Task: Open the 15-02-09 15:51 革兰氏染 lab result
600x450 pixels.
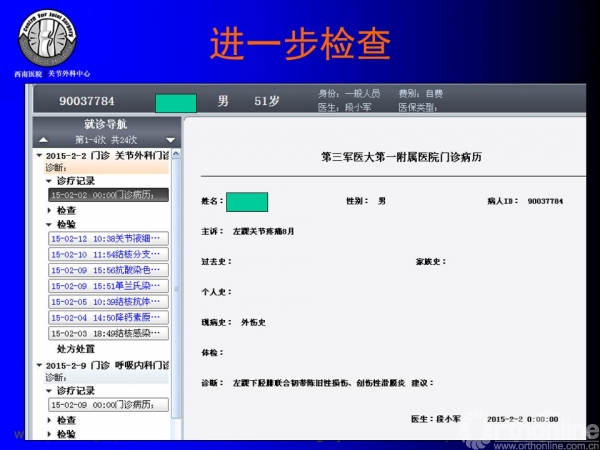Action: 109,286
